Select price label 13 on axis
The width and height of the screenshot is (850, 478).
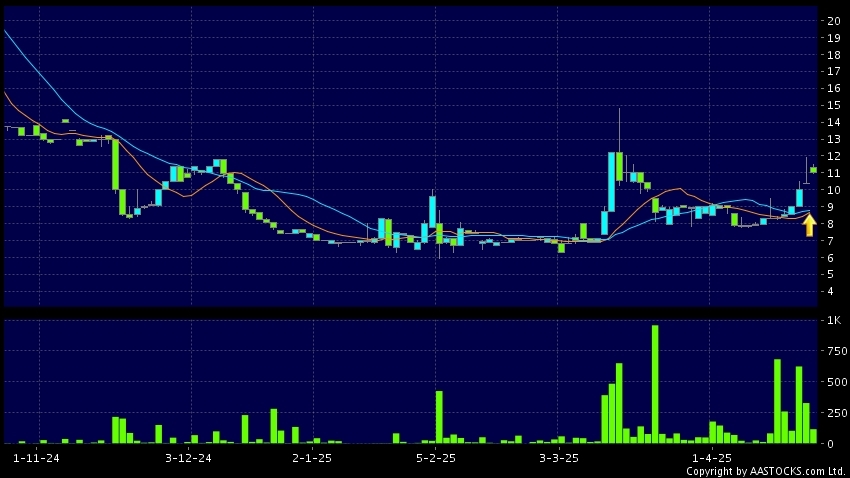click(x=834, y=139)
